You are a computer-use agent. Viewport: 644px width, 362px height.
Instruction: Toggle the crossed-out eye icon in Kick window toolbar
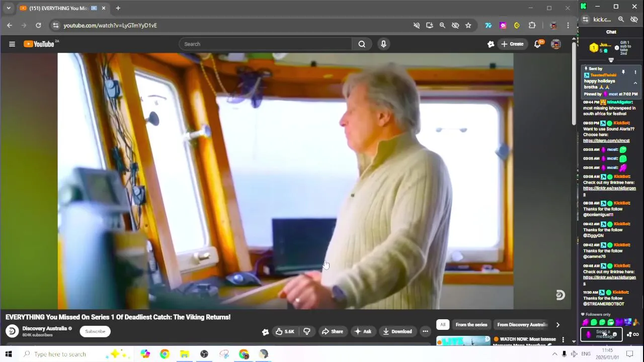(634, 20)
